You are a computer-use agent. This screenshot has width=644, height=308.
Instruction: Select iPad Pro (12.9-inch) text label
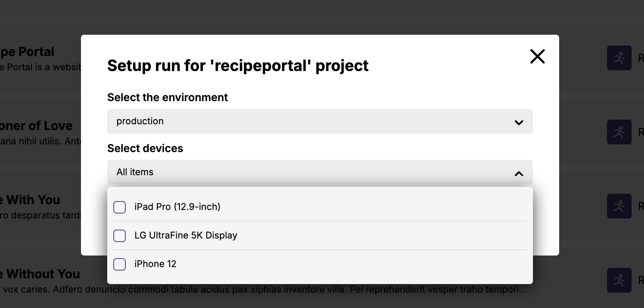coord(177,207)
